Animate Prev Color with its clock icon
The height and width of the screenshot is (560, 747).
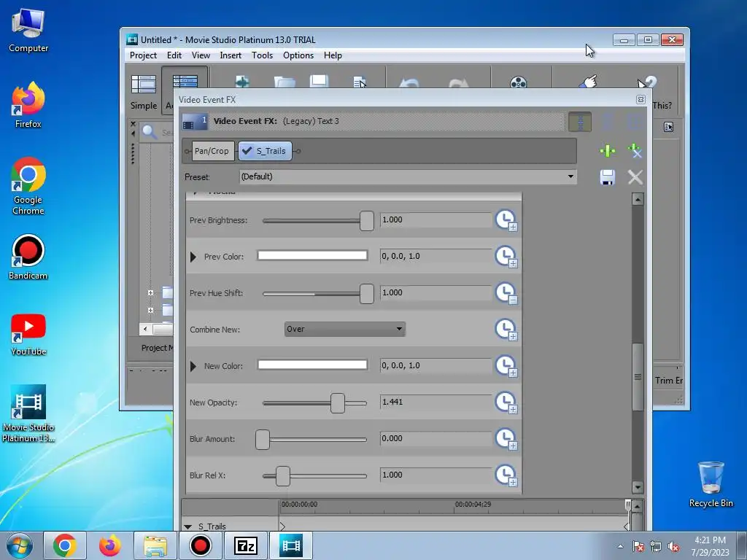point(506,257)
